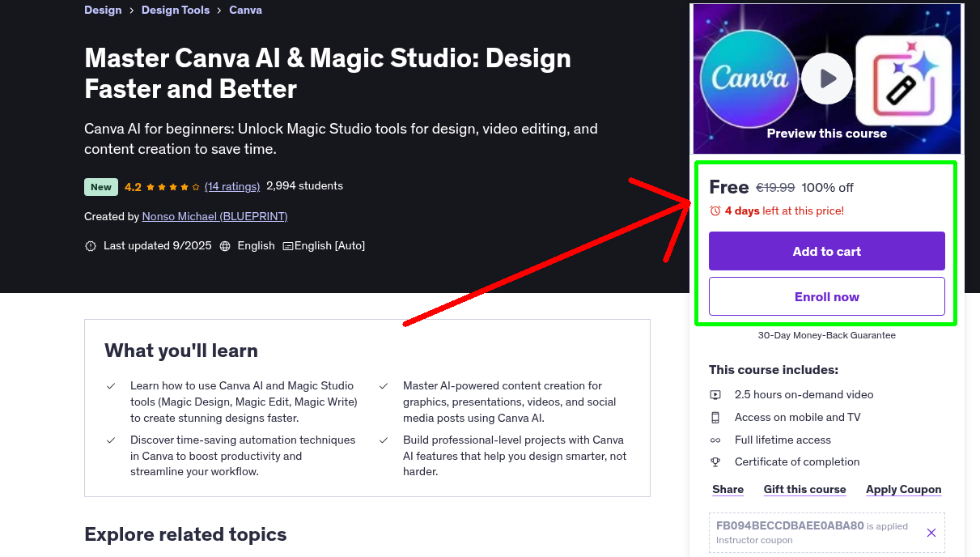Image resolution: width=980 pixels, height=557 pixels.
Task: Play the course preview video
Action: click(826, 79)
